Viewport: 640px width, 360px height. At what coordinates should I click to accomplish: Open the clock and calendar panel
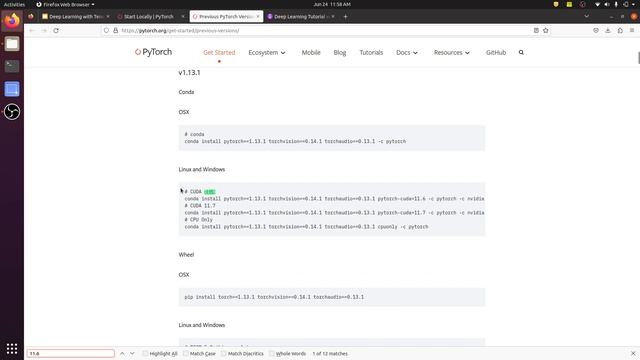(332, 4)
